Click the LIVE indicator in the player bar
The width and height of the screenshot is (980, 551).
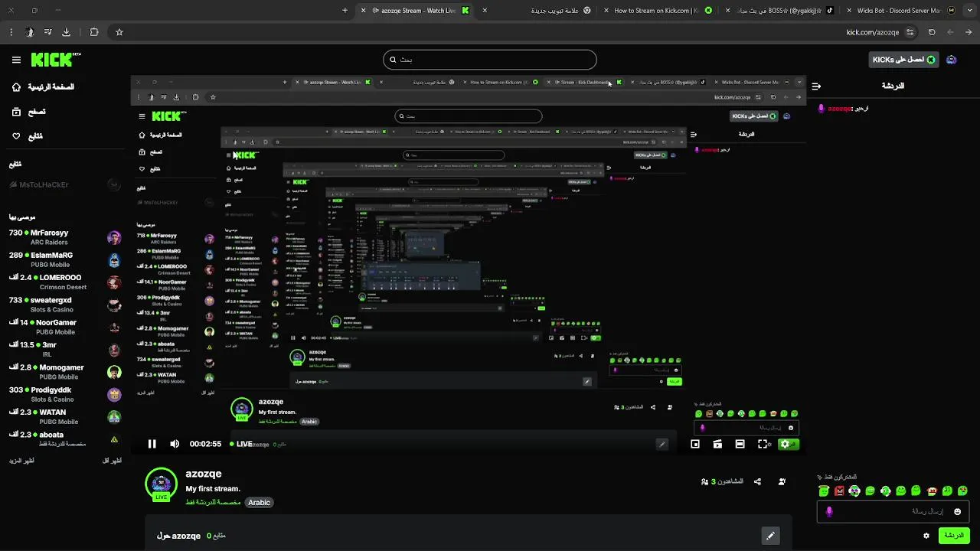coord(241,444)
